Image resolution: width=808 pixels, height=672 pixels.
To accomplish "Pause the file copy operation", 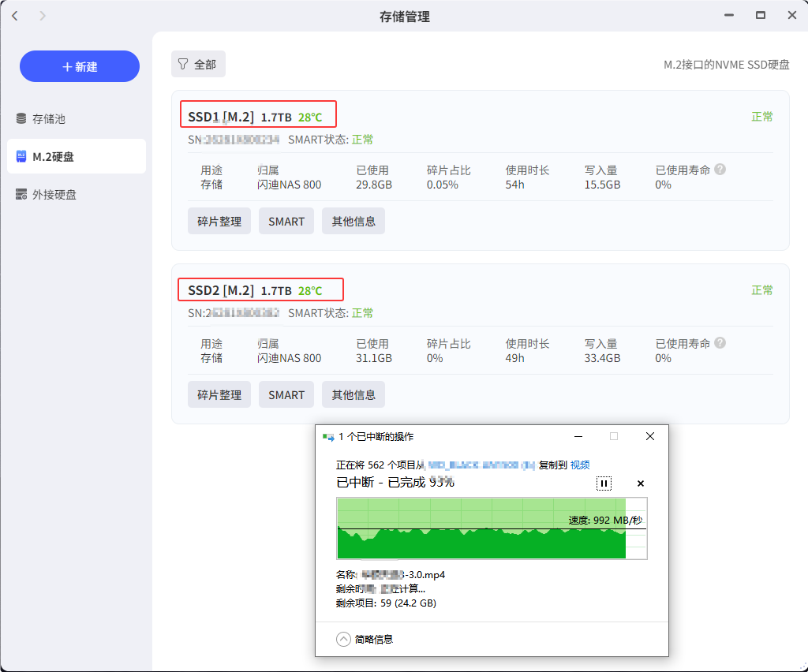I will click(x=604, y=483).
